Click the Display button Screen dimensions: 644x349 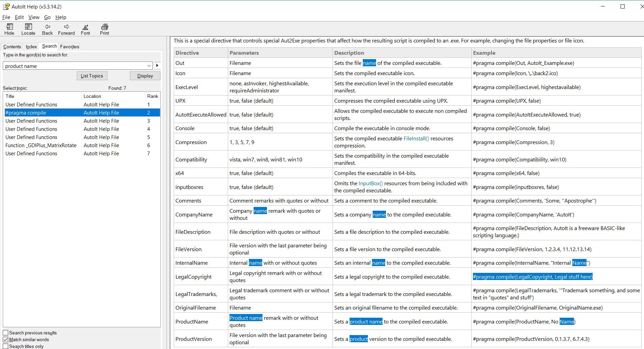click(145, 76)
